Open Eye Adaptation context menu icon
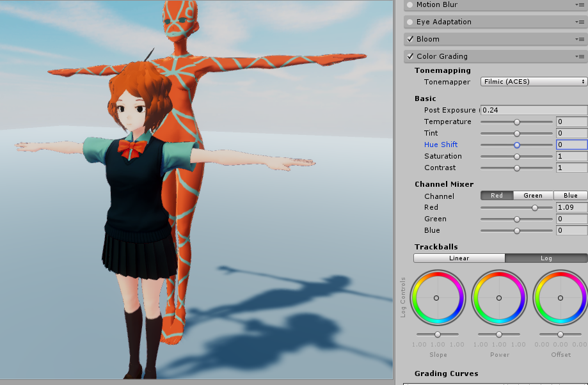 click(x=580, y=22)
